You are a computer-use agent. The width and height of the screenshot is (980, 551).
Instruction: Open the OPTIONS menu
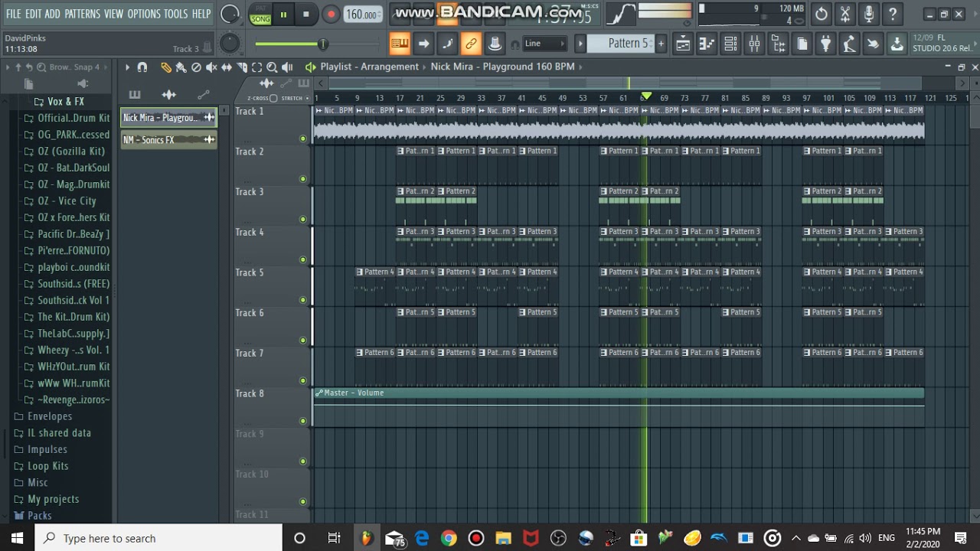coord(144,14)
